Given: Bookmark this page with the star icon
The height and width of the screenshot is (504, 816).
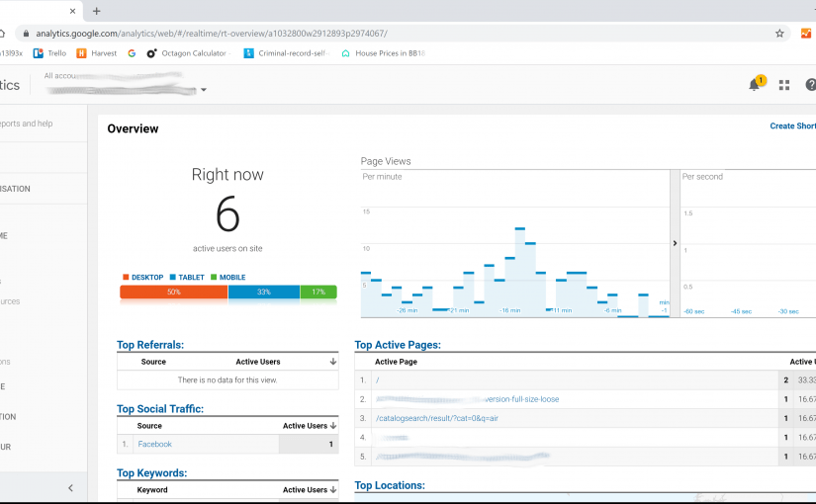Looking at the screenshot, I should [779, 33].
